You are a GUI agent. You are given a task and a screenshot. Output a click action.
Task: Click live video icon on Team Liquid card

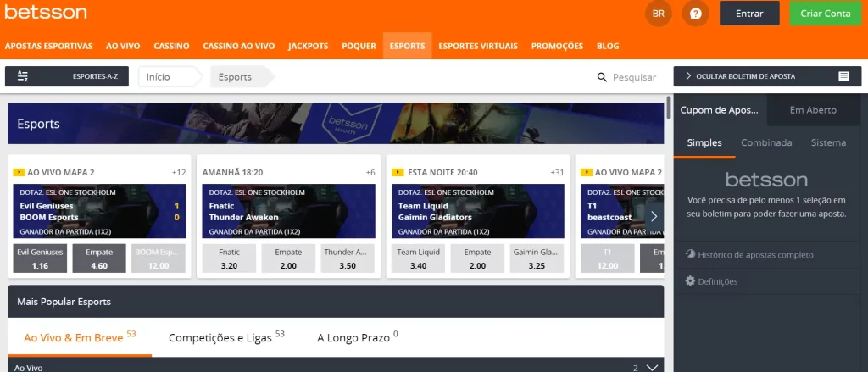click(398, 173)
